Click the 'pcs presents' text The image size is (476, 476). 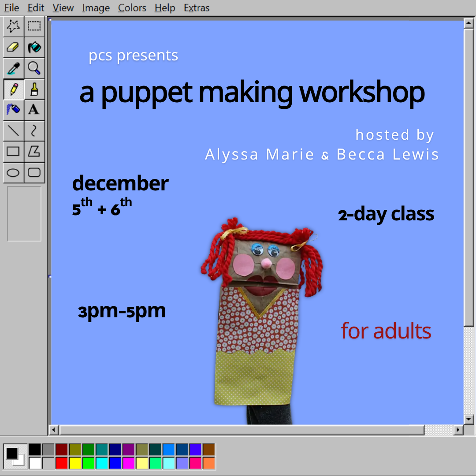click(x=133, y=56)
